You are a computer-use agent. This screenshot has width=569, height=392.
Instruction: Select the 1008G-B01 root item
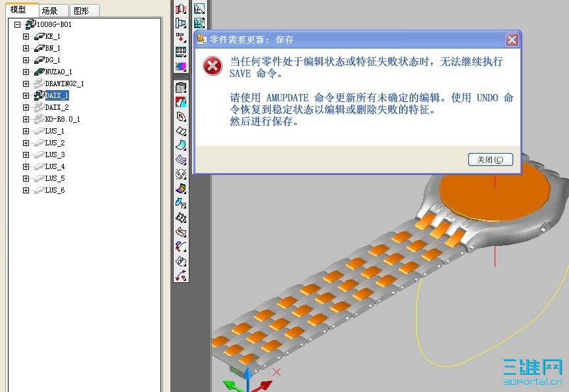click(54, 24)
